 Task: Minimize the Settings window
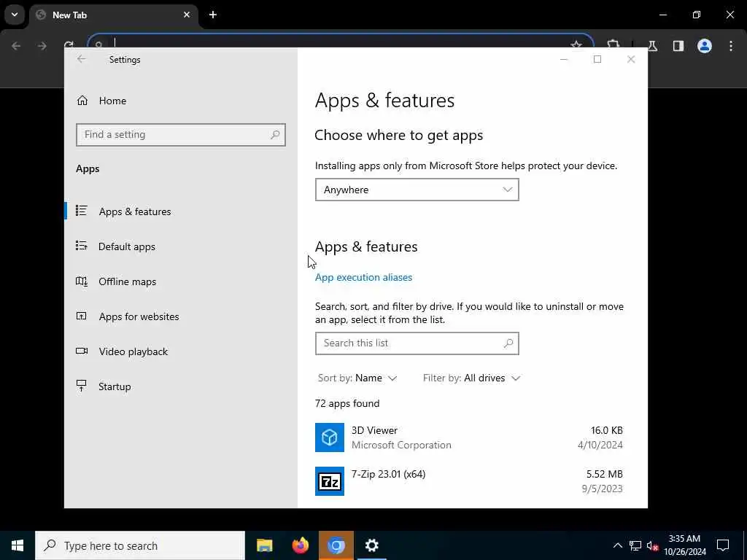click(564, 59)
